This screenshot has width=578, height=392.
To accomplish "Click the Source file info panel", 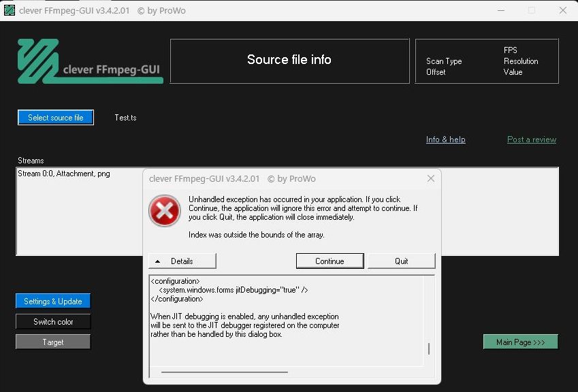I will 290,61.
